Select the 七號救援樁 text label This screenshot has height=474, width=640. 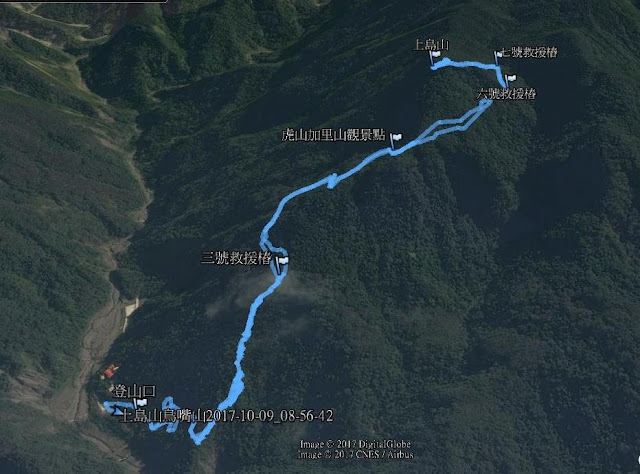tap(529, 53)
